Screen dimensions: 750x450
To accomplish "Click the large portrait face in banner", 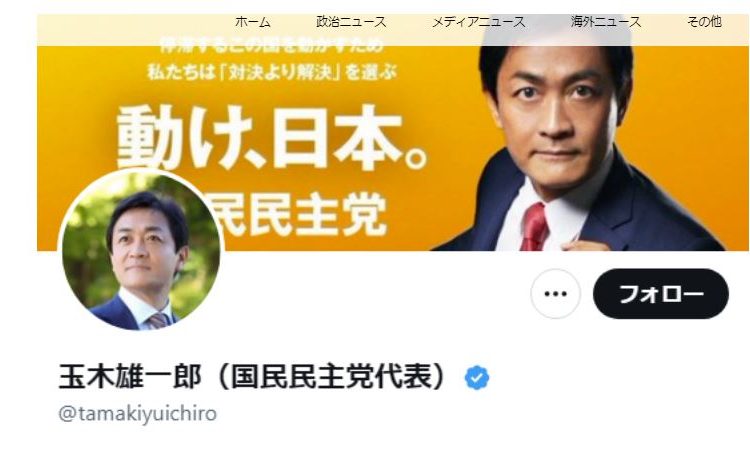I will click(556, 103).
